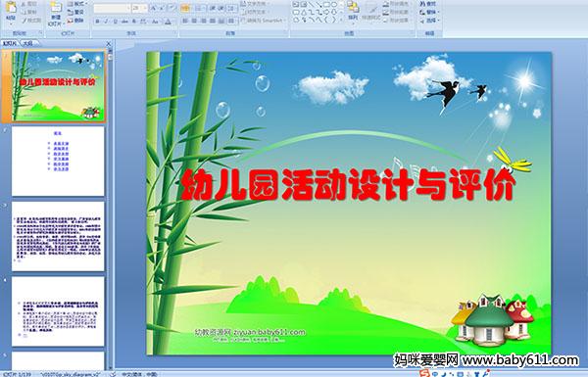Delete the slide via the Delete icon
The height and width of the screenshot is (377, 588).
(75, 21)
